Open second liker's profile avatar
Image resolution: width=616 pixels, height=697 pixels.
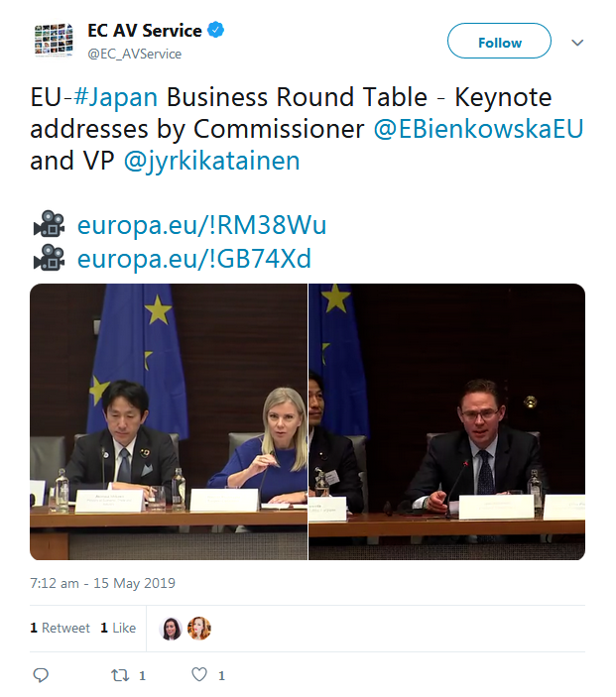pos(199,628)
